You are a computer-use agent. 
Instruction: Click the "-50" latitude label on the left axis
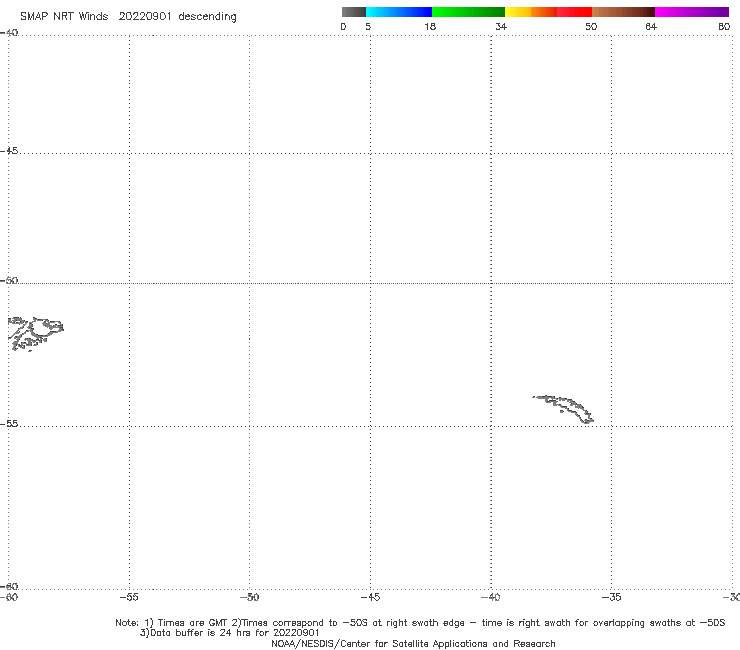pos(9,280)
